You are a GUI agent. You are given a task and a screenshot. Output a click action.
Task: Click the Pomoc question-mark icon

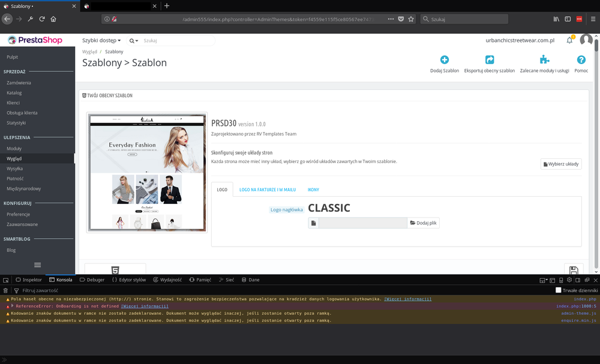tap(581, 60)
